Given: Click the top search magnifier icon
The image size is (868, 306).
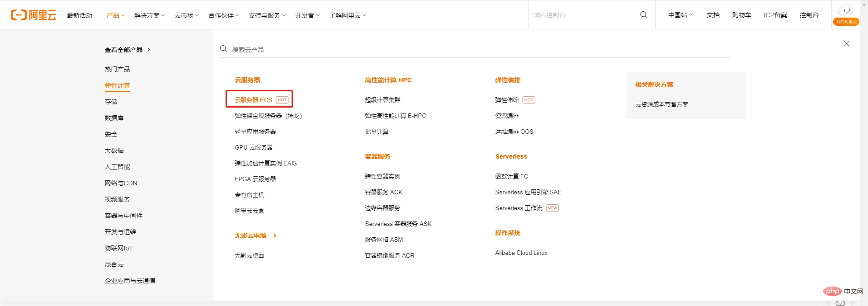Looking at the screenshot, I should click(643, 15).
